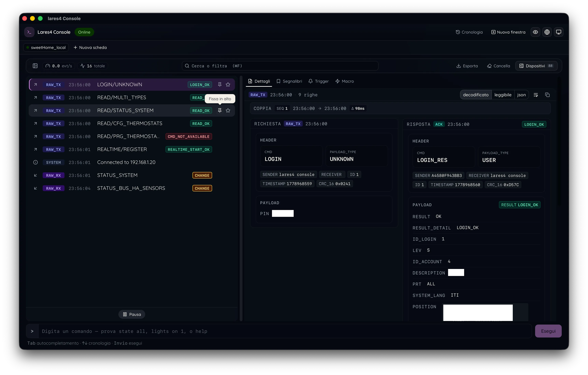Click Cancella to clear the log
The width and height of the screenshot is (588, 375).
tap(499, 66)
